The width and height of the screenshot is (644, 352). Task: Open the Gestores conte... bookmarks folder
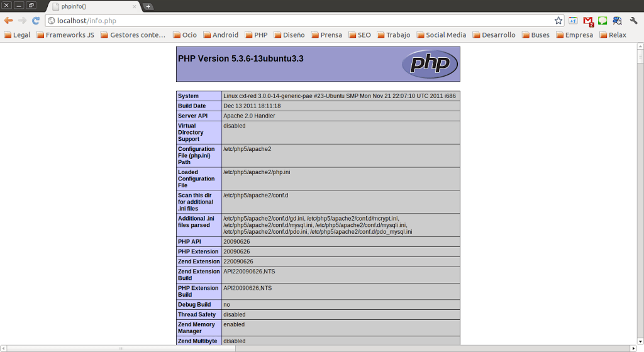coord(133,35)
